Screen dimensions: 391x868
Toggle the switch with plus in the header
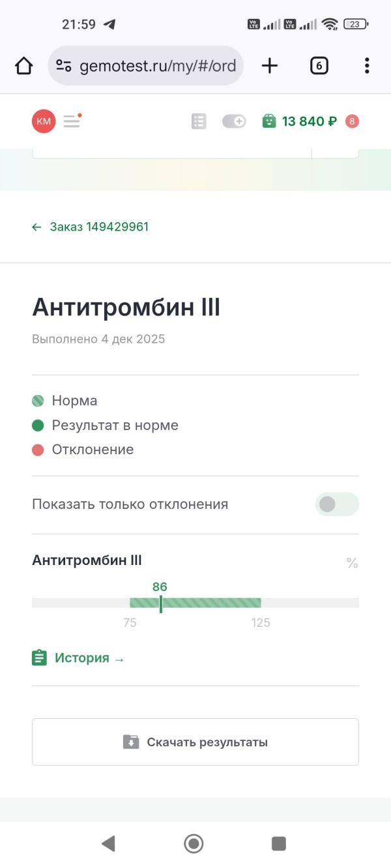234,121
